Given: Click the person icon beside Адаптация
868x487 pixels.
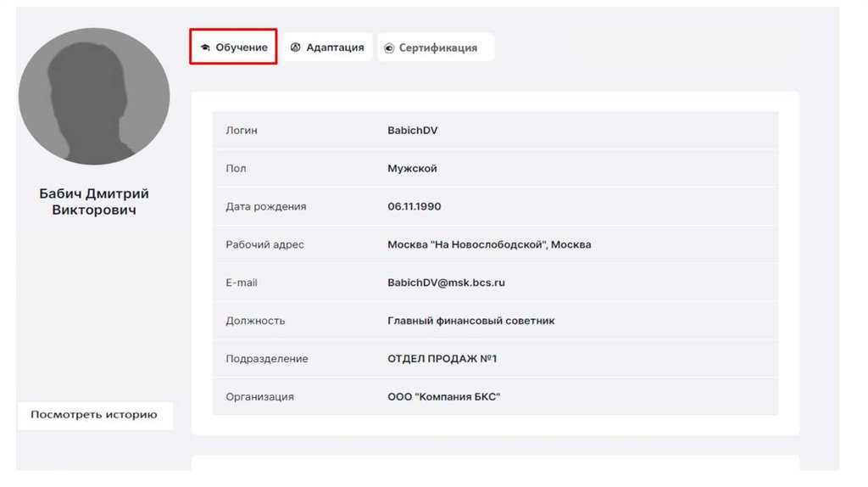Looking at the screenshot, I should tap(296, 48).
